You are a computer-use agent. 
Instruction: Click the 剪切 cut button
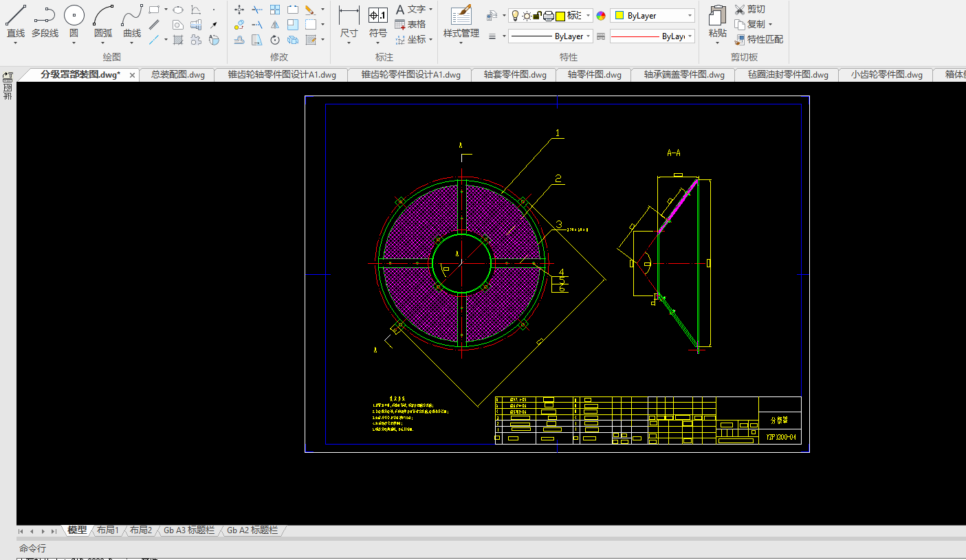[750, 10]
